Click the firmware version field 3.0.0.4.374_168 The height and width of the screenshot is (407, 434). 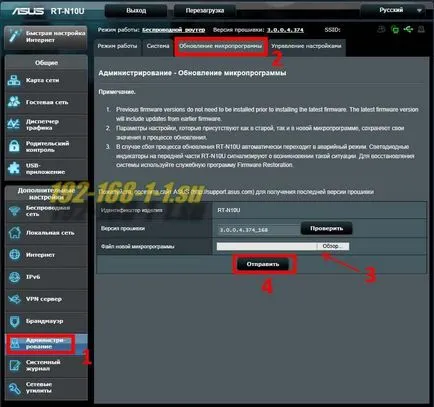click(258, 230)
